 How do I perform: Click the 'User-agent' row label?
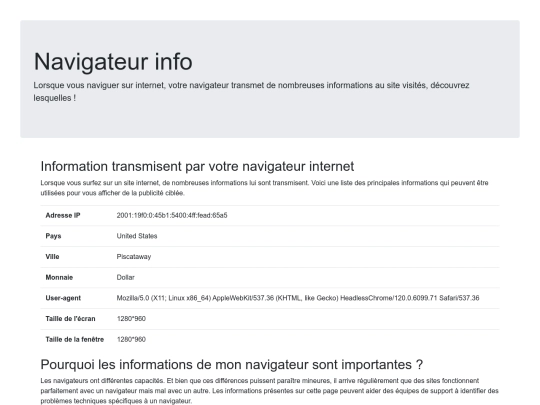(x=63, y=298)
